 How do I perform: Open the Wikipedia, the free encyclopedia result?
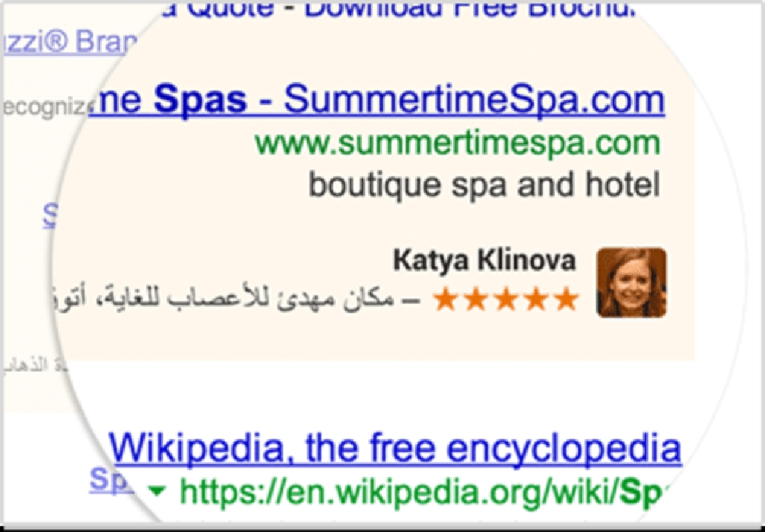pos(394,447)
